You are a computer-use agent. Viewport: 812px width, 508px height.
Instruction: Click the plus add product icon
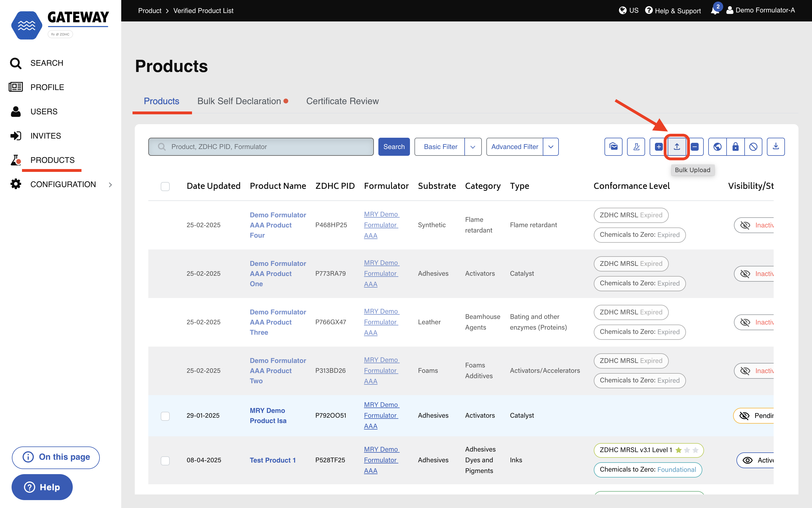(658, 147)
